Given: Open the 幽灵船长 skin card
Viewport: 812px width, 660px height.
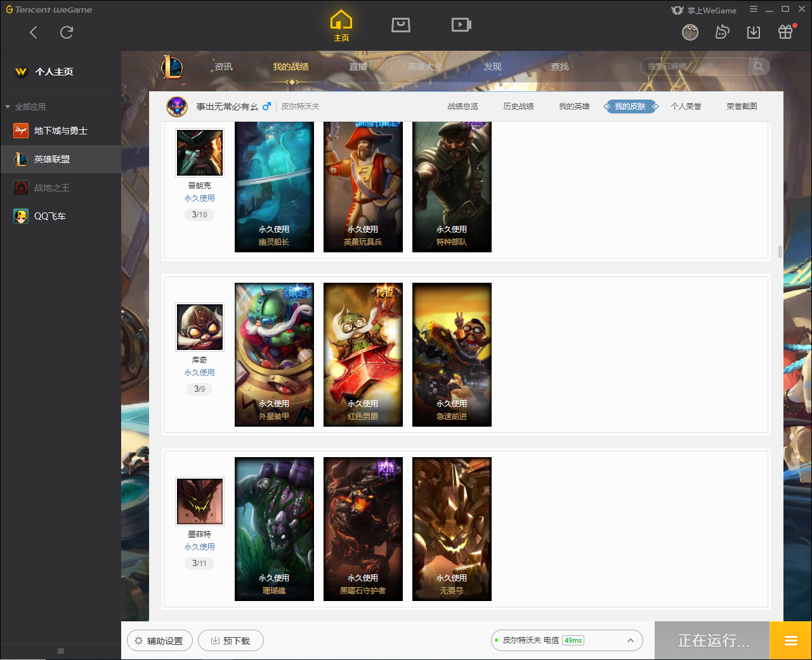Looking at the screenshot, I should (x=274, y=186).
